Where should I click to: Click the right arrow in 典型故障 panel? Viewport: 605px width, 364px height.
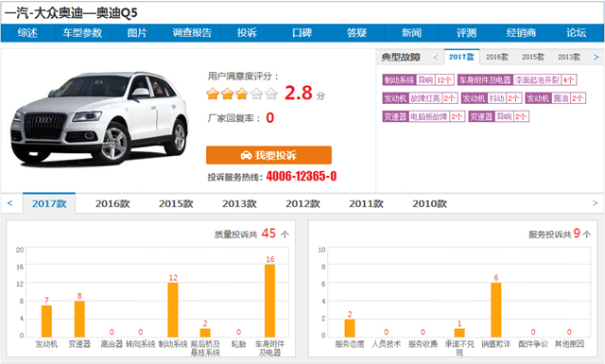596,57
